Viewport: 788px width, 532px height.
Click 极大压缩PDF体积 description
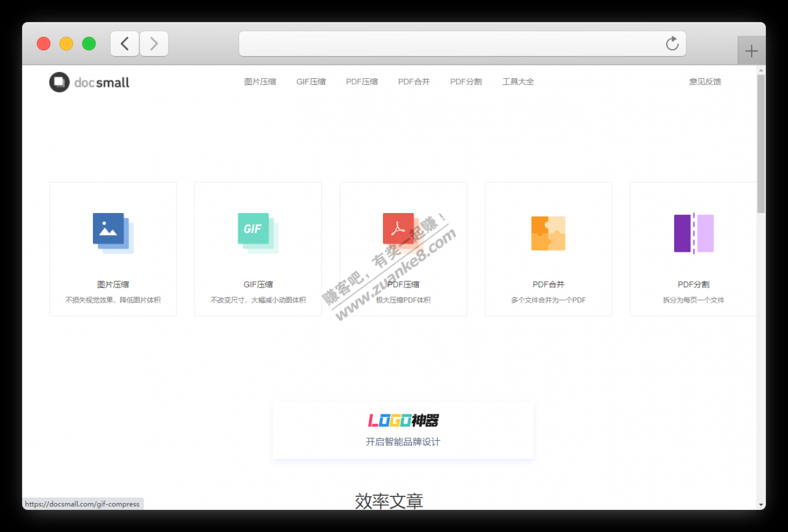[403, 300]
